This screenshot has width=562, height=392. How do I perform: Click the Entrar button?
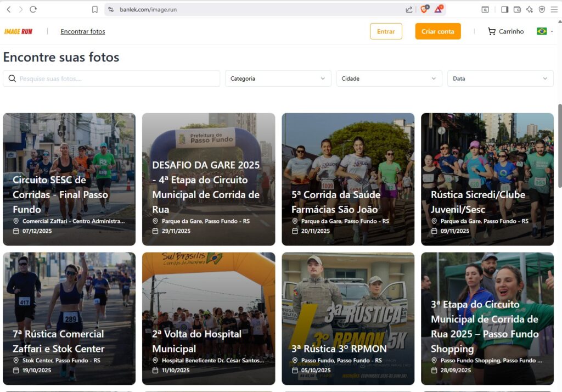(386, 31)
